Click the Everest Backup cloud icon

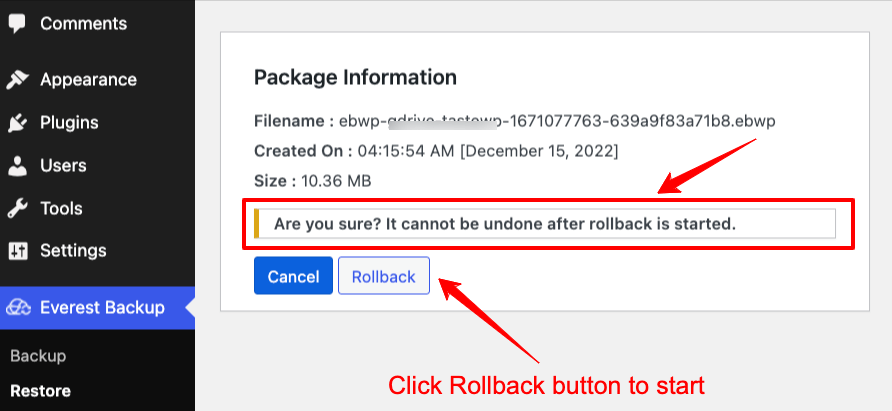click(19, 308)
